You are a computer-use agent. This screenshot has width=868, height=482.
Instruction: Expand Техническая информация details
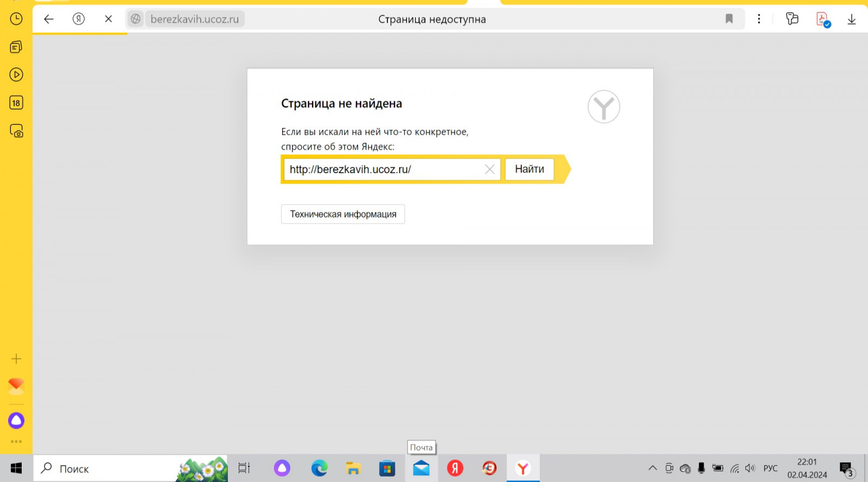tap(343, 214)
